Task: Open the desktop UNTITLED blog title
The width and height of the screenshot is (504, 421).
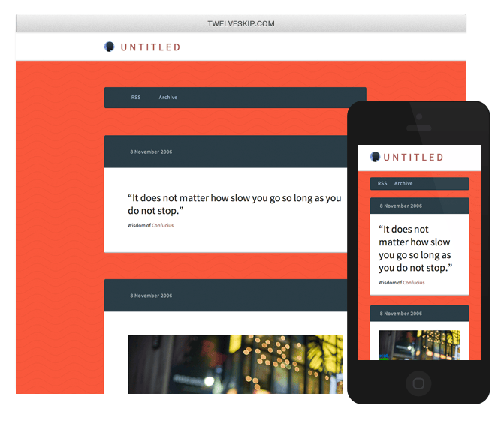Action: 150,47
